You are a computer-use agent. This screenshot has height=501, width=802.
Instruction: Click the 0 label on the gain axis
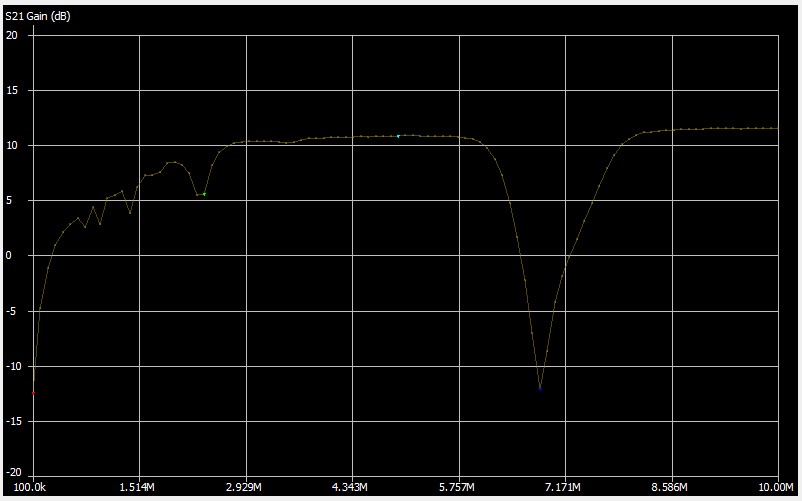click(x=8, y=256)
